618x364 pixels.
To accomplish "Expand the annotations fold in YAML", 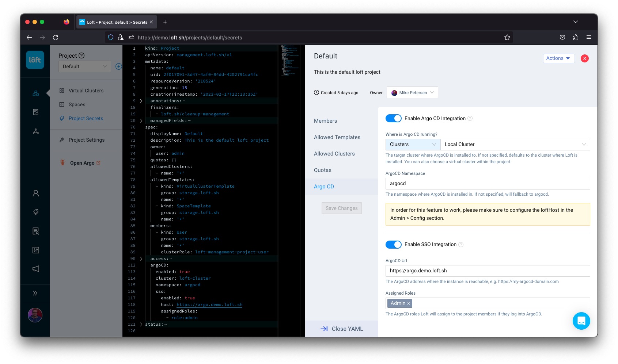I will tap(141, 101).
